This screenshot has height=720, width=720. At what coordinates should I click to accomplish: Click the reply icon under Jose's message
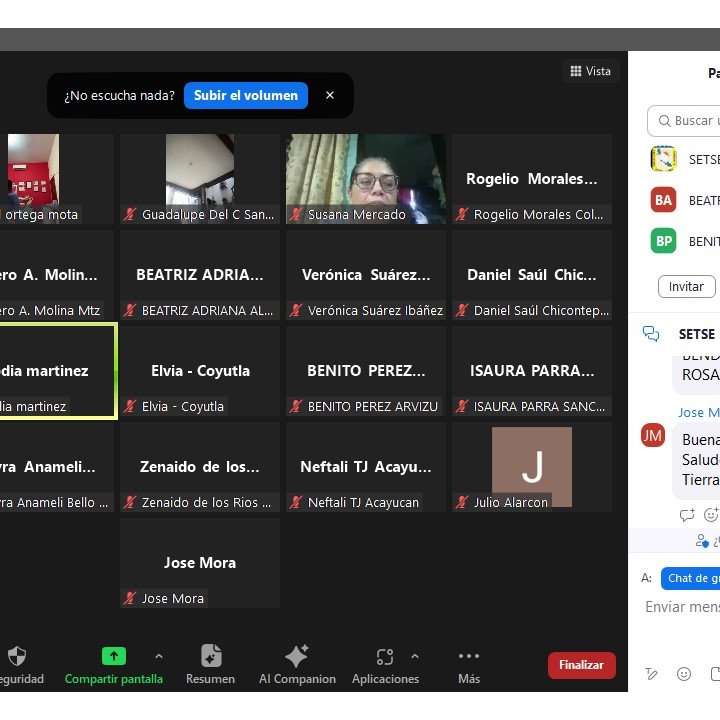(686, 515)
